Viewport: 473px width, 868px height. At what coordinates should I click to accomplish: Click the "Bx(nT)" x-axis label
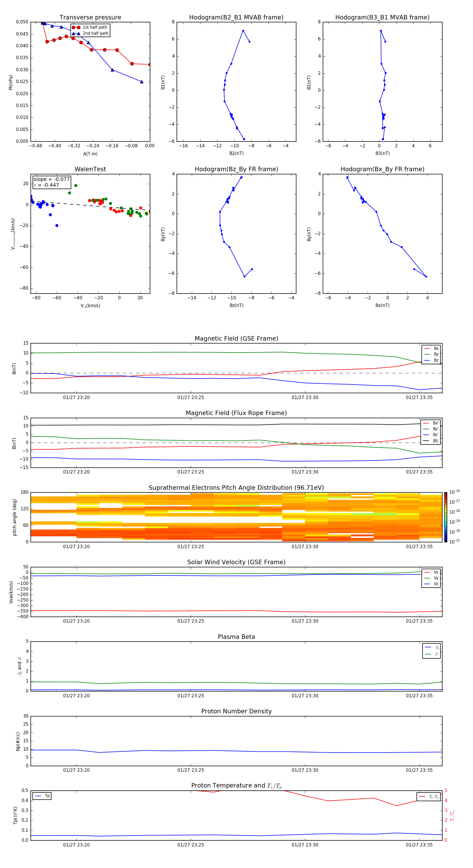pyautogui.click(x=382, y=305)
